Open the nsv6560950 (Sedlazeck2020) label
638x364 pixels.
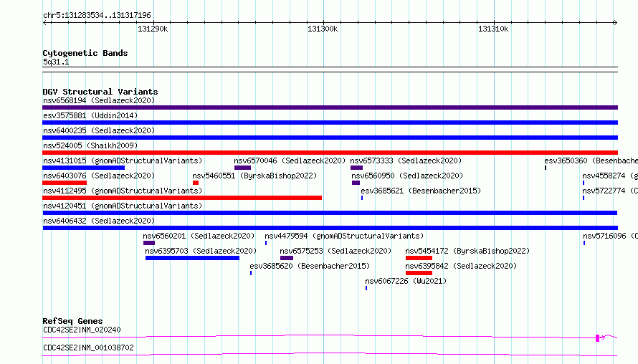point(407,176)
